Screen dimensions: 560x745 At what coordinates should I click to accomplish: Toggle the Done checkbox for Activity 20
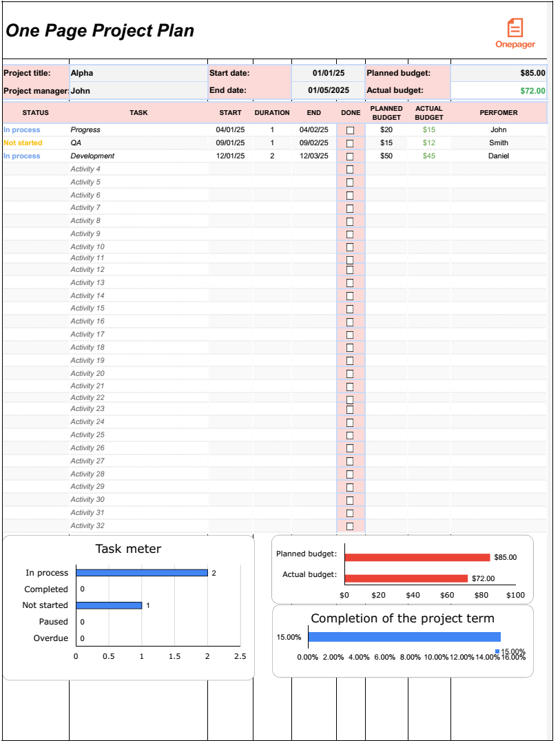[350, 374]
